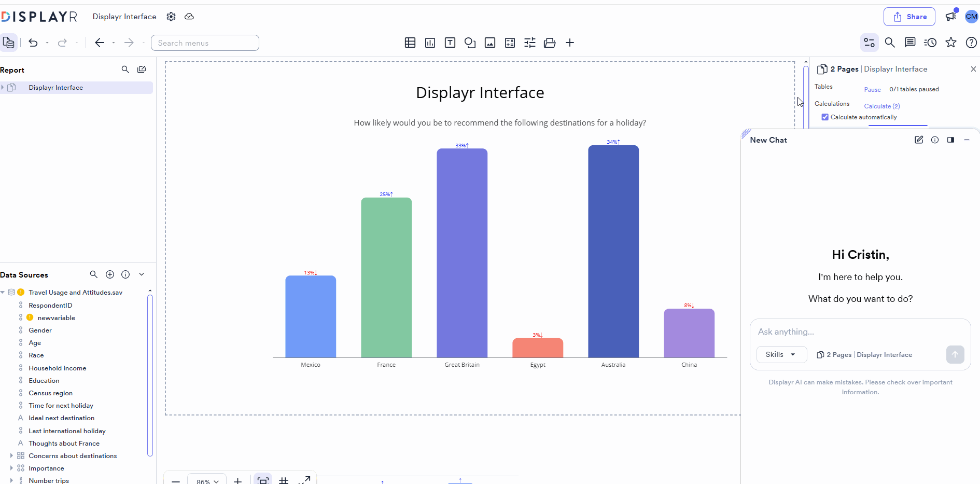Zoom in with the plus button

[237, 481]
